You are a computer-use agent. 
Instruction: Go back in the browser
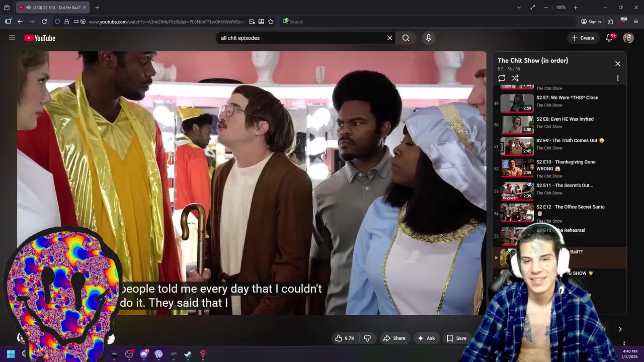[x=20, y=22]
